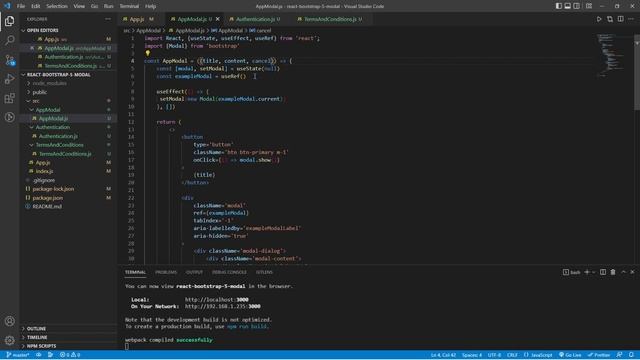Click the errors and warnings status indicator
Screen dimensions: 640x360
pyautogui.click(x=70, y=355)
